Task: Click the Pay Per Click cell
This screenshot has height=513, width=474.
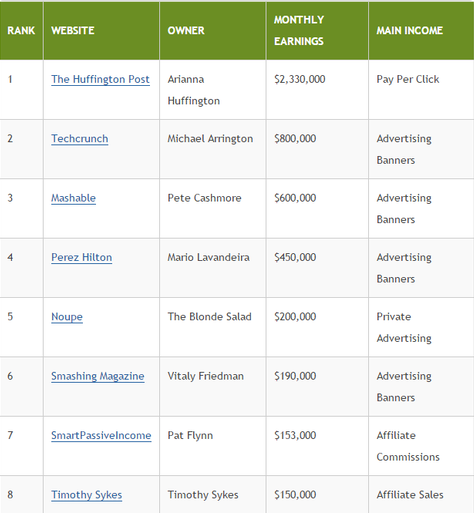Action: tap(421, 90)
